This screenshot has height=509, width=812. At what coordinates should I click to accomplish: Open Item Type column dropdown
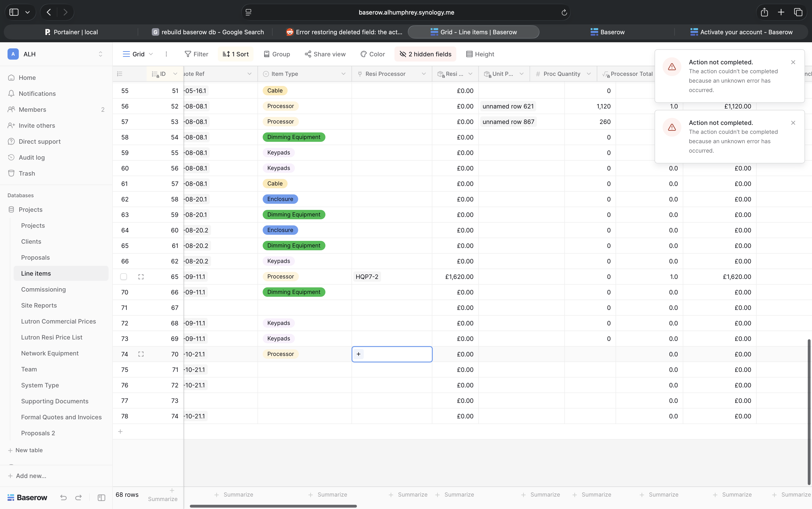(343, 74)
